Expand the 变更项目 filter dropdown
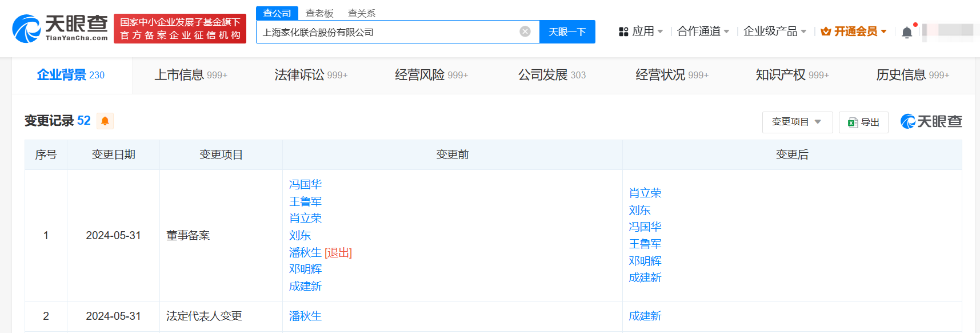The height and width of the screenshot is (333, 980). click(797, 122)
